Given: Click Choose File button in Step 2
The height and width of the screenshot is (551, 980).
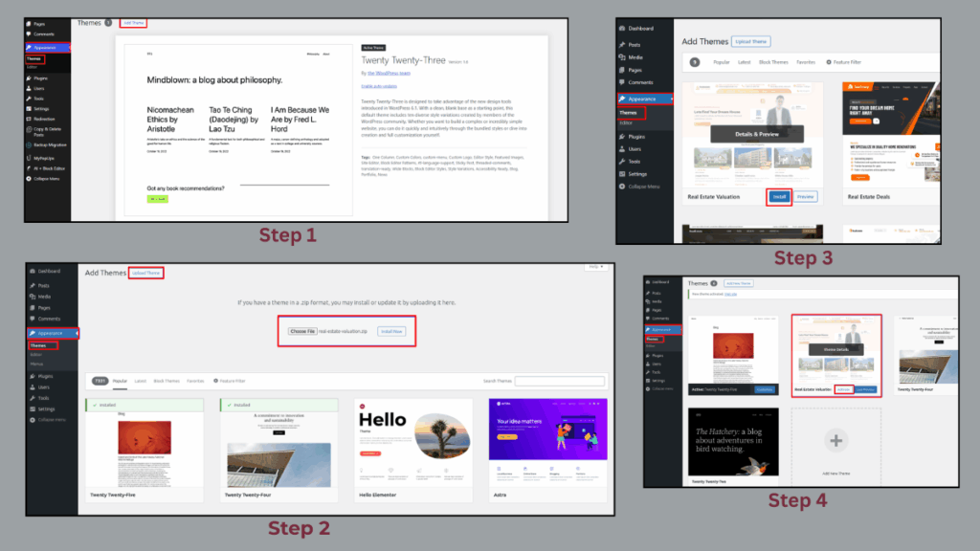Looking at the screenshot, I should click(302, 331).
